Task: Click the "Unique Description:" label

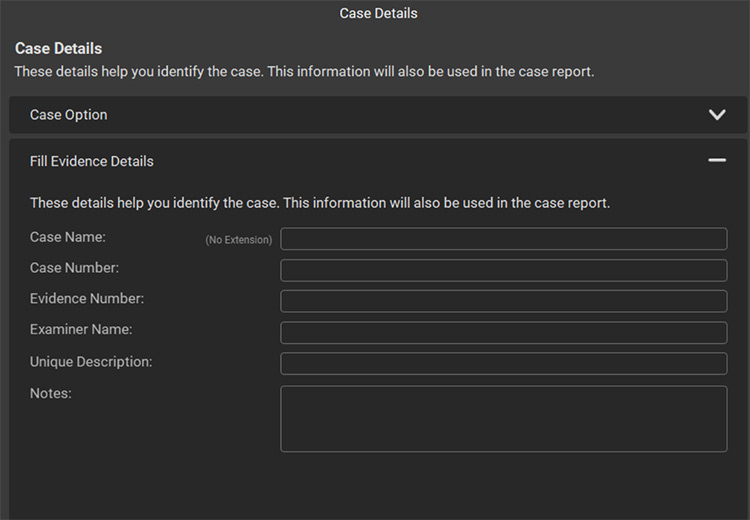Action: point(91,362)
